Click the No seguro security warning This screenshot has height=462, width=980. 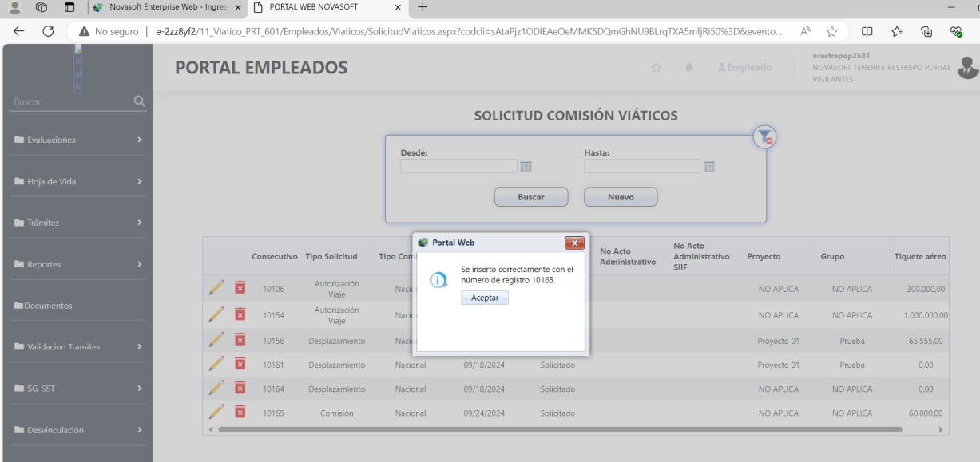(x=107, y=31)
